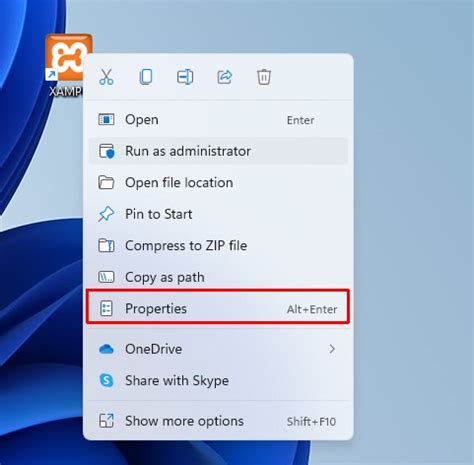
Task: Click the Alt+Enter shortcut text
Action: click(x=312, y=309)
